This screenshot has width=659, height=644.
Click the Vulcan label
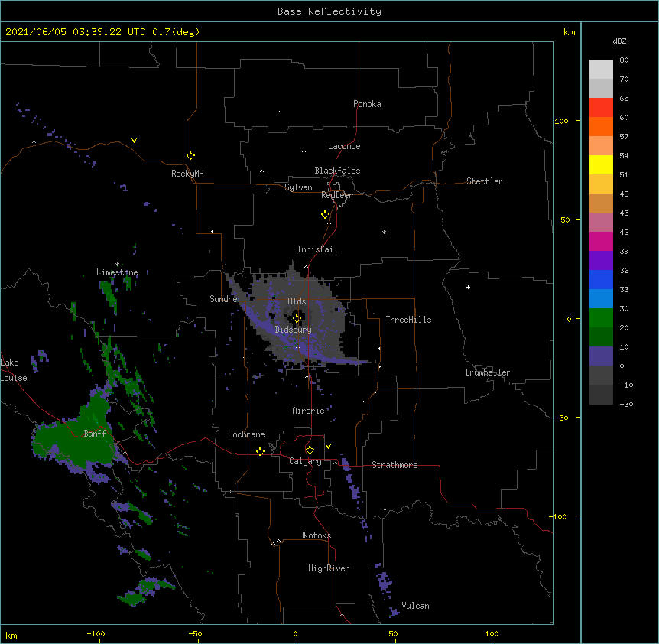(416, 606)
